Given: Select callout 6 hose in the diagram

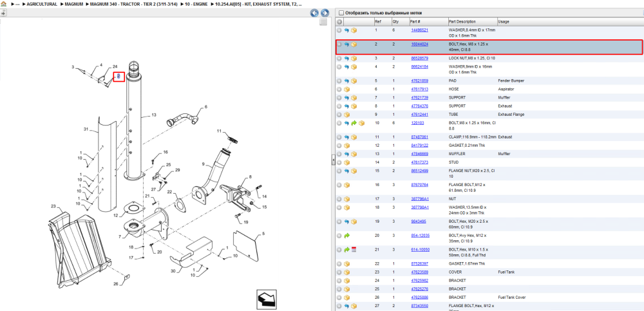Looking at the screenshot, I should point(206,106).
